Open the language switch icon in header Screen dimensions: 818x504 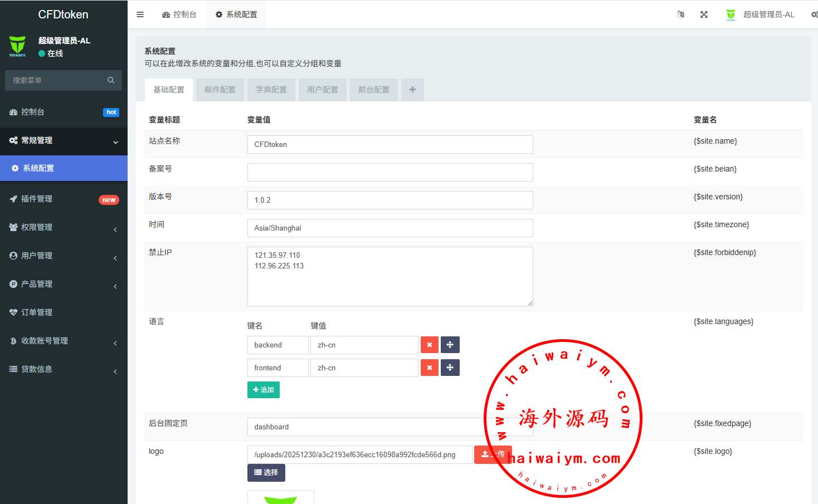(x=680, y=14)
